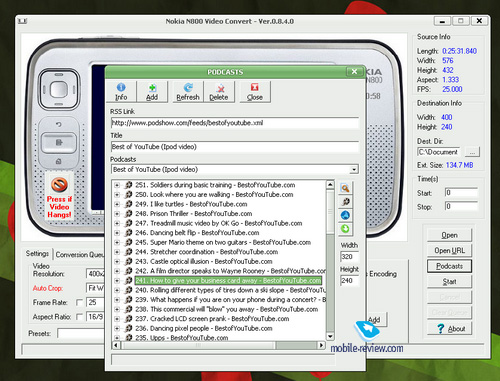
Task: Click the blue up-arrow globe icon
Action: (345, 215)
